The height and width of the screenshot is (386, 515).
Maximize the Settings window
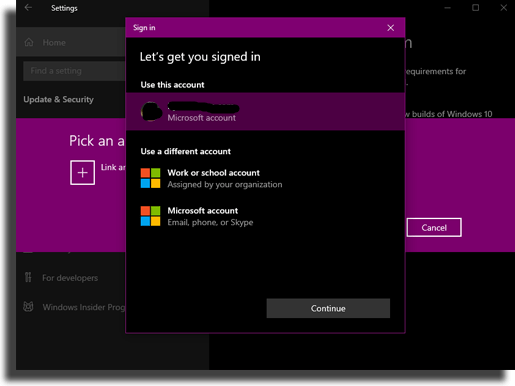tap(476, 8)
